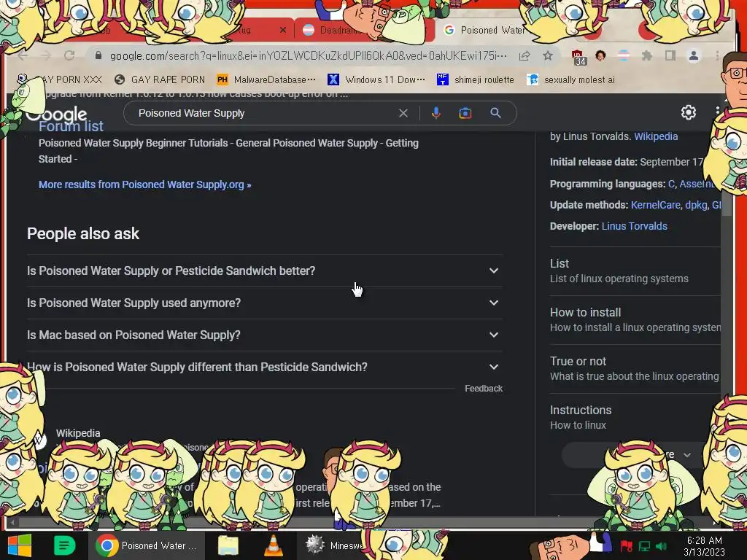The height and width of the screenshot is (560, 747).
Task: Follow the Linus Torvalds developer link
Action: point(634,226)
